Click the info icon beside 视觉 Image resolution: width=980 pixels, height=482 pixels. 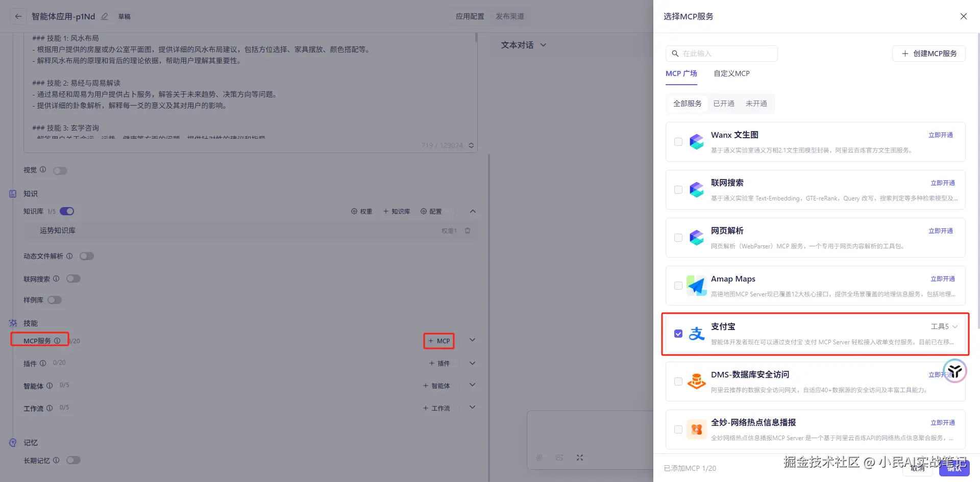click(43, 170)
